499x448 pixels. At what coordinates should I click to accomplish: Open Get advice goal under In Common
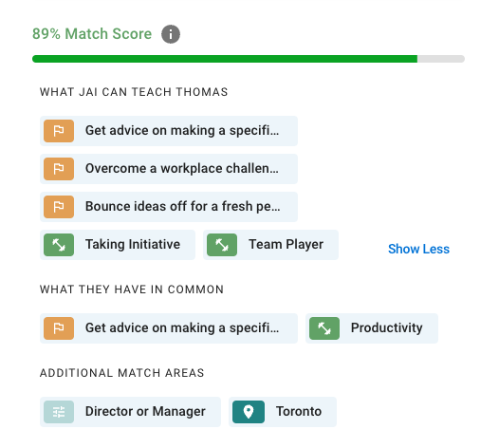(x=169, y=328)
